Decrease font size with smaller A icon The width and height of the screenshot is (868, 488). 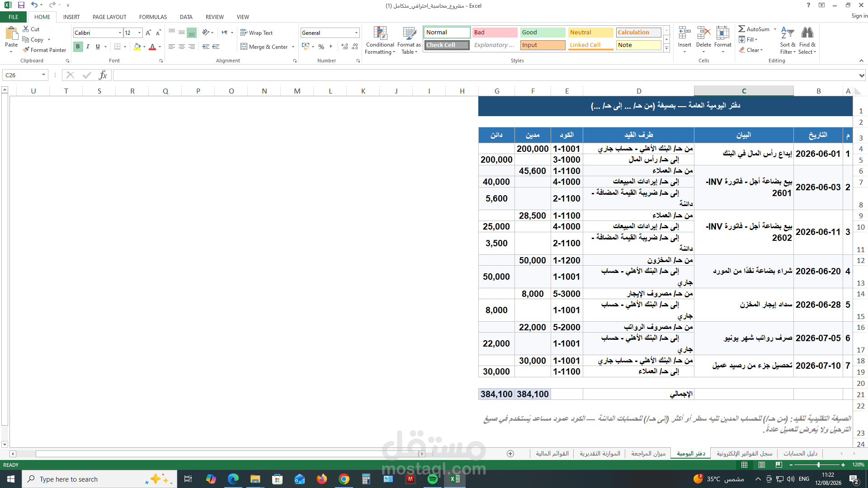click(x=158, y=33)
